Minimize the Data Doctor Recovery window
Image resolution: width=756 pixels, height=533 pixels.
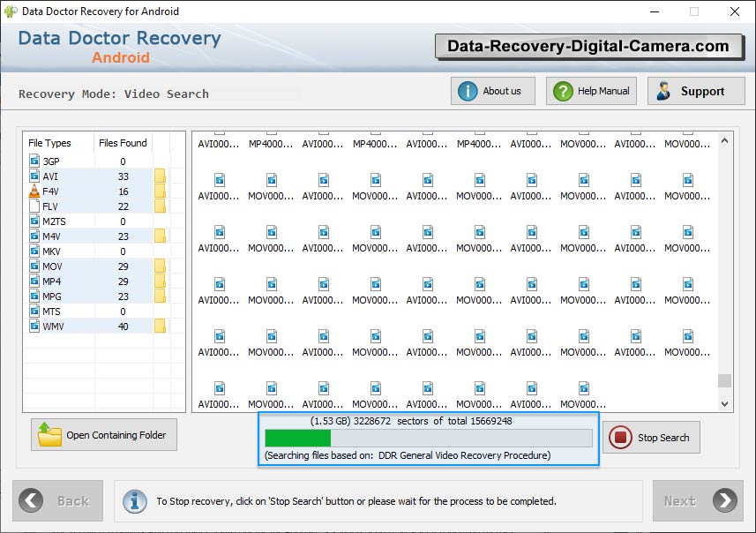tap(655, 11)
